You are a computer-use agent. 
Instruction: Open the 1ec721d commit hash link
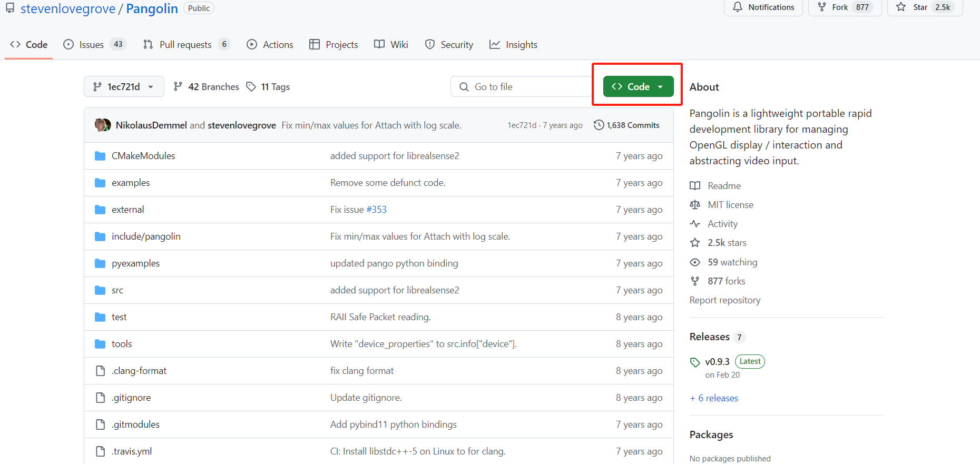click(x=522, y=125)
